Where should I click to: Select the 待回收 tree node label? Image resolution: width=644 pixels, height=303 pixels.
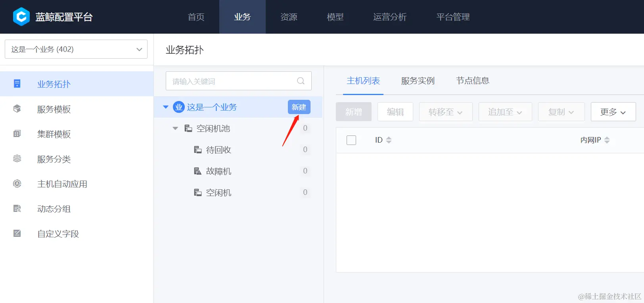click(218, 150)
